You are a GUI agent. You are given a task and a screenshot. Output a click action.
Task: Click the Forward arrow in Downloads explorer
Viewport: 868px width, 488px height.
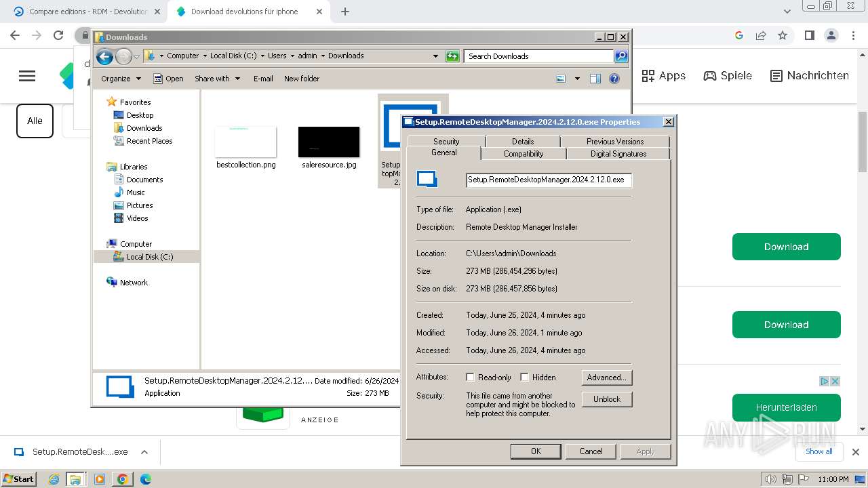(123, 56)
